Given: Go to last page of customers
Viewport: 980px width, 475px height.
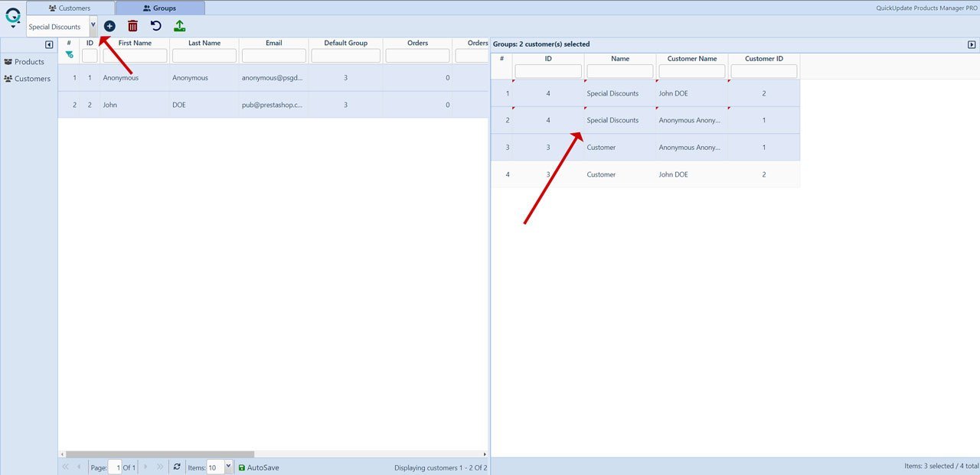Looking at the screenshot, I should tap(160, 467).
